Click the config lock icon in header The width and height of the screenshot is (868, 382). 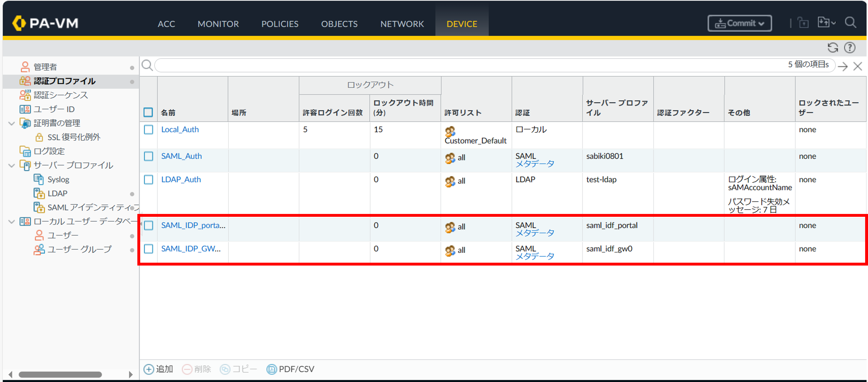tap(803, 23)
